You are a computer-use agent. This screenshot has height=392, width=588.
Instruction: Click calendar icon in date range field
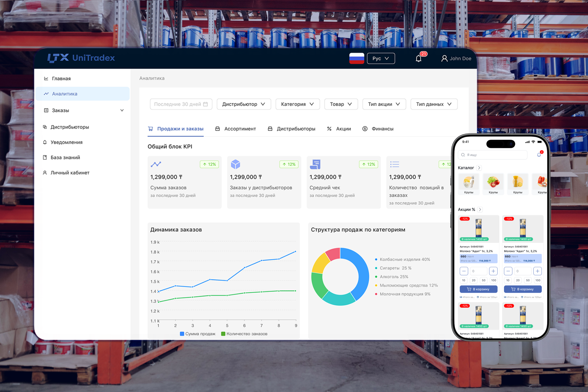[x=206, y=104]
